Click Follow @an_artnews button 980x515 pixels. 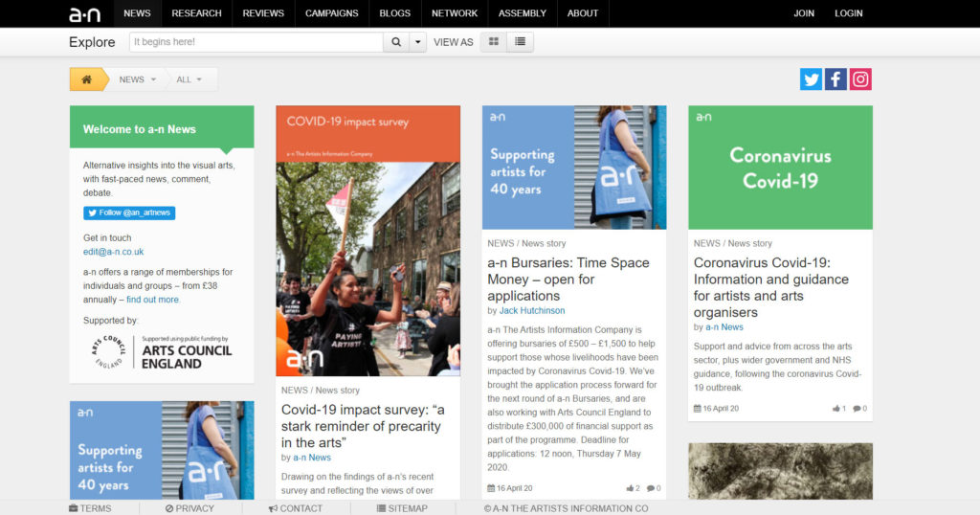click(x=129, y=213)
